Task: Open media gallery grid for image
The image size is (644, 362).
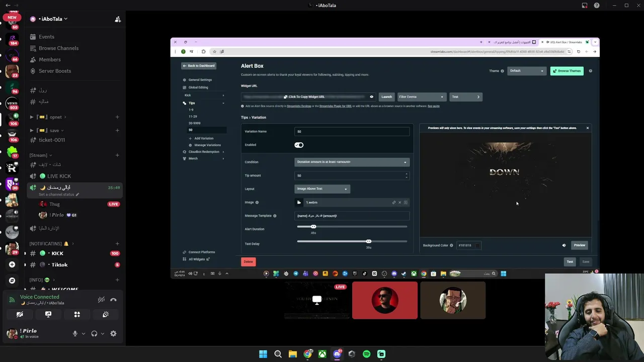Action: point(406,202)
